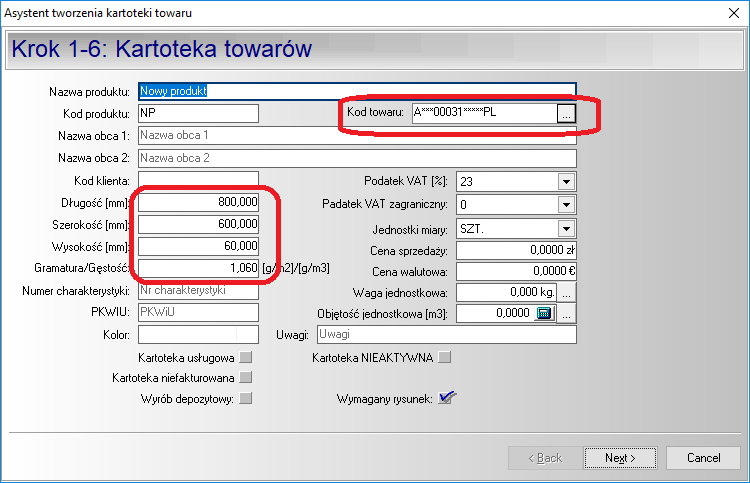Open the Kod towaru browse ellipsis button
The width and height of the screenshot is (750, 483).
(x=566, y=114)
